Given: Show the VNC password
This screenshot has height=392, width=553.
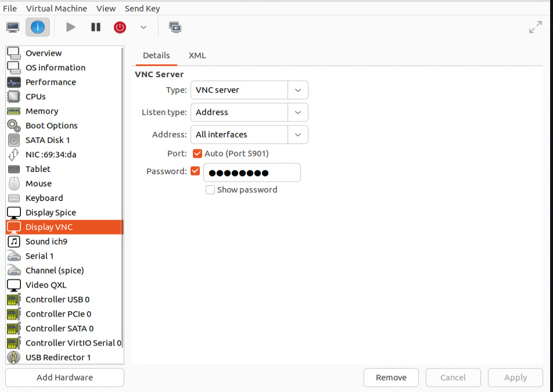Looking at the screenshot, I should pyautogui.click(x=210, y=190).
